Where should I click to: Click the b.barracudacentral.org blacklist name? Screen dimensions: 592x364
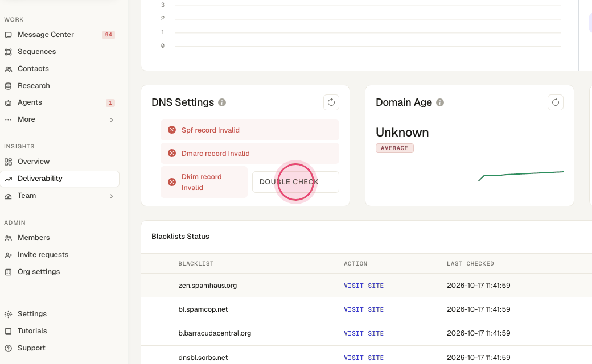point(215,333)
